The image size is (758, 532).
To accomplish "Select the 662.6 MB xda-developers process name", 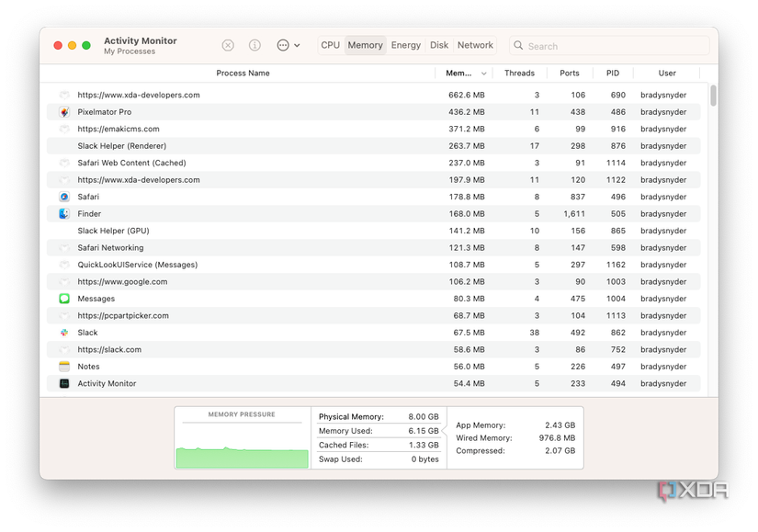I will point(139,96).
